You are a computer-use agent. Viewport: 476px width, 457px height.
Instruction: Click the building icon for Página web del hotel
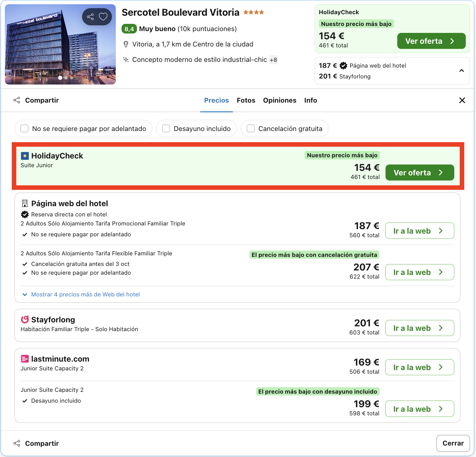coord(25,203)
